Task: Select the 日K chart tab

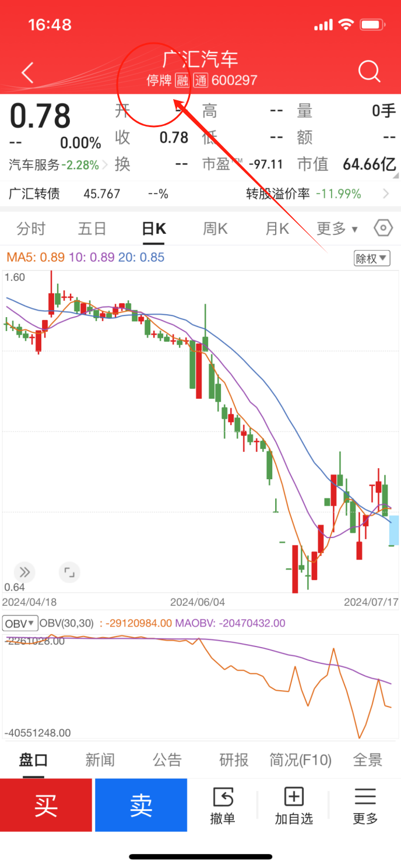Action: [x=154, y=229]
